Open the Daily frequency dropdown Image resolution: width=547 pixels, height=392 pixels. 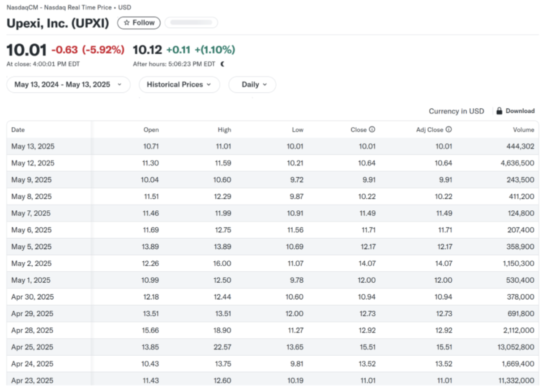coord(252,85)
